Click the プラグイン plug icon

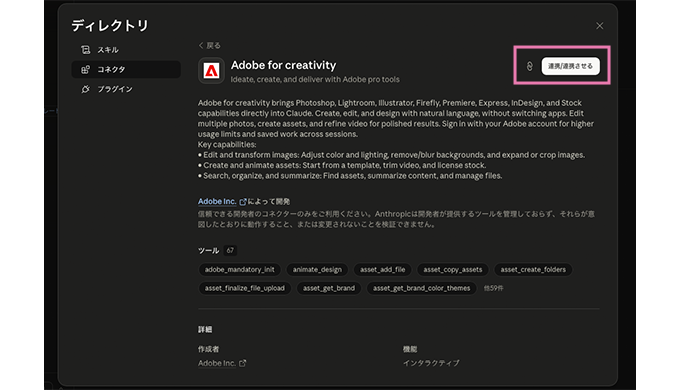[85, 89]
